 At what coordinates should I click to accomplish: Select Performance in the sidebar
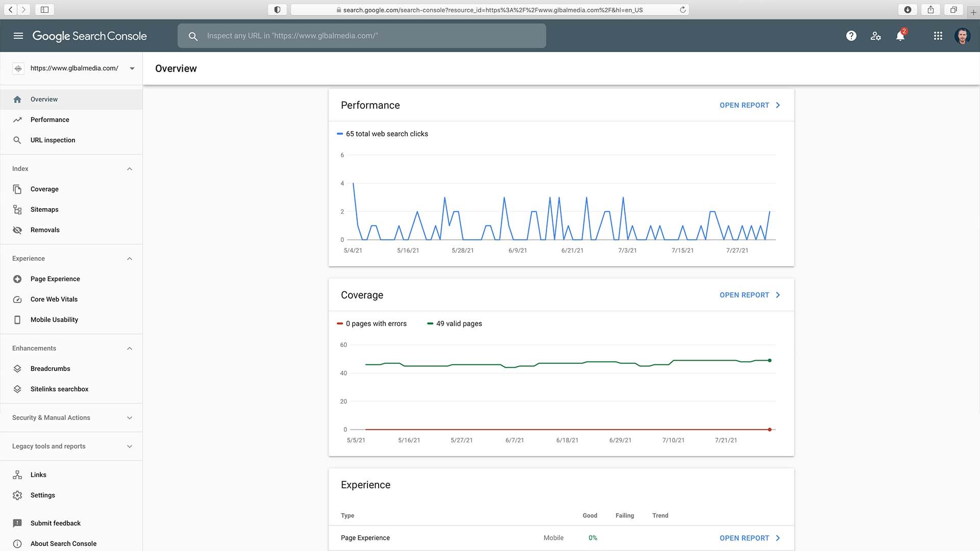pyautogui.click(x=71, y=120)
